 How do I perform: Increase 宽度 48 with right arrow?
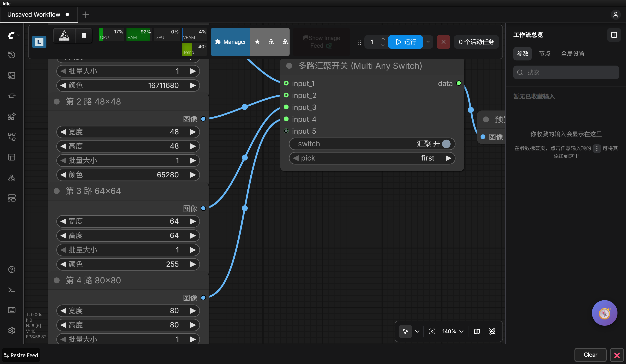[x=193, y=132]
